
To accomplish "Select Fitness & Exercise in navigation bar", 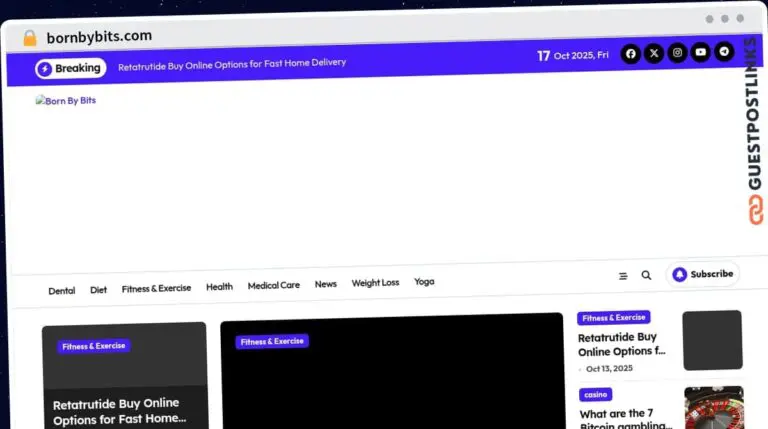I will click(x=156, y=288).
